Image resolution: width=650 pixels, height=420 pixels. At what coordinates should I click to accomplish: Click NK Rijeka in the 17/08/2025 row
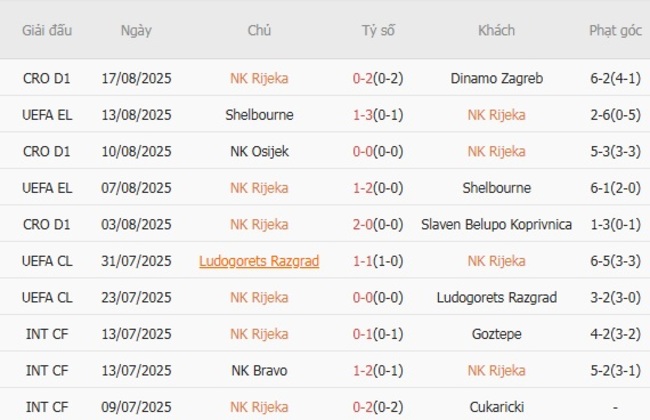click(x=259, y=78)
